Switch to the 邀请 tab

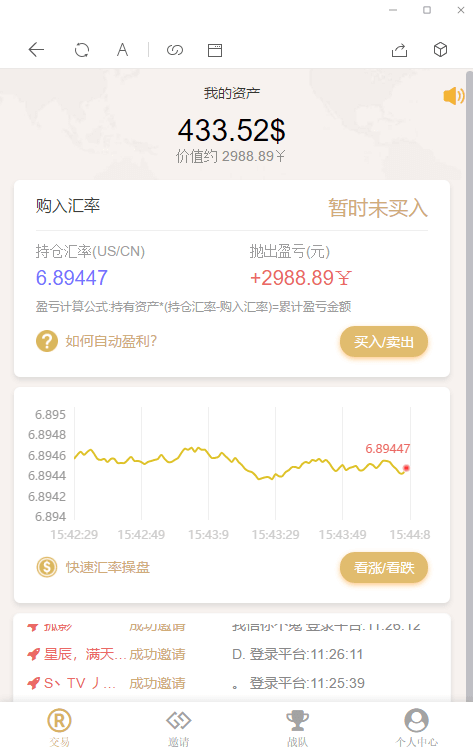178,728
